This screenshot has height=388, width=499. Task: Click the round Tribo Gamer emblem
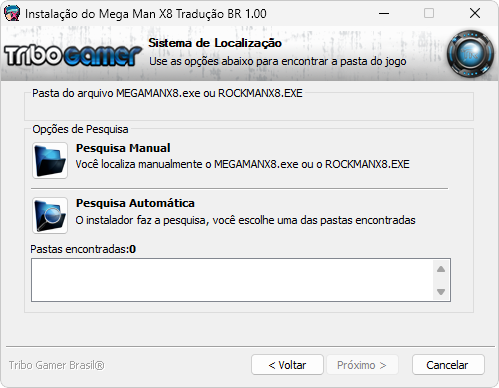click(x=470, y=54)
